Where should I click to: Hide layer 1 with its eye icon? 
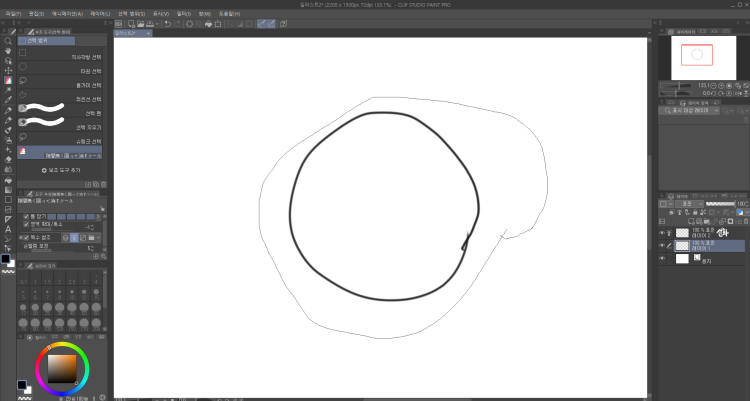pos(662,246)
